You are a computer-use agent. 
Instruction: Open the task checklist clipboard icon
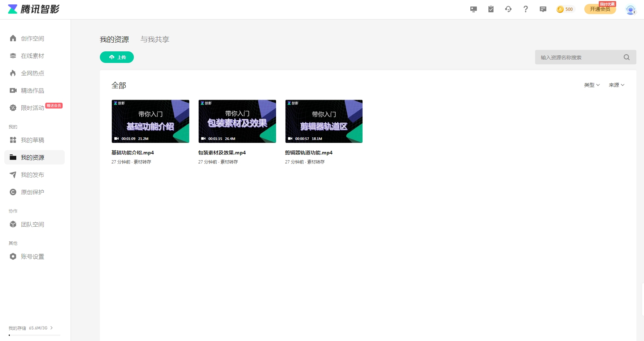(x=491, y=9)
